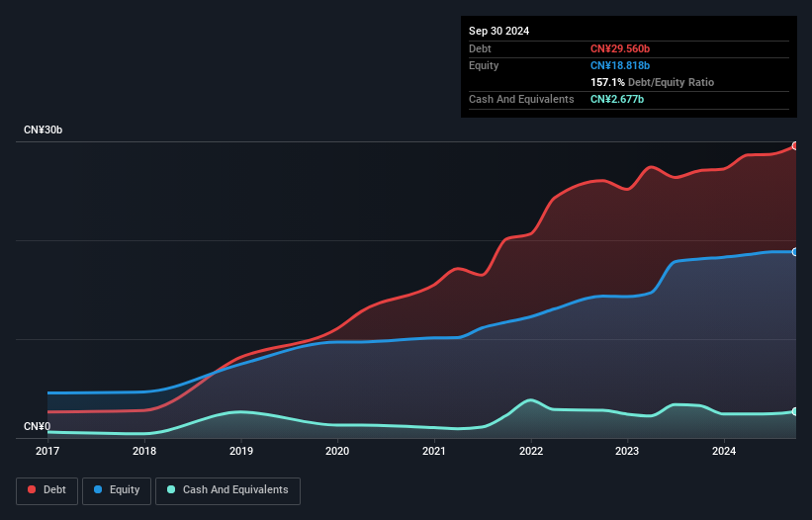812x520 pixels.
Task: Click the 2017 x-axis label
Action: coord(47,451)
